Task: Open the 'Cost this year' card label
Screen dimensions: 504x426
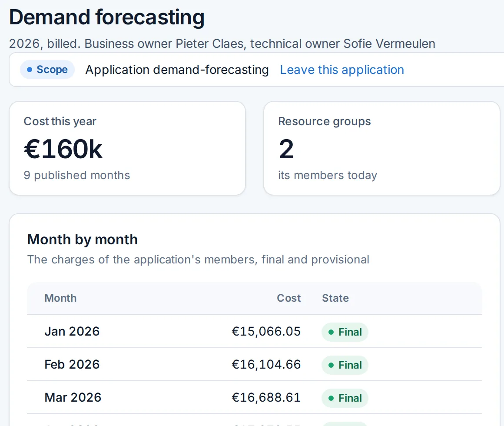Action: 60,121
